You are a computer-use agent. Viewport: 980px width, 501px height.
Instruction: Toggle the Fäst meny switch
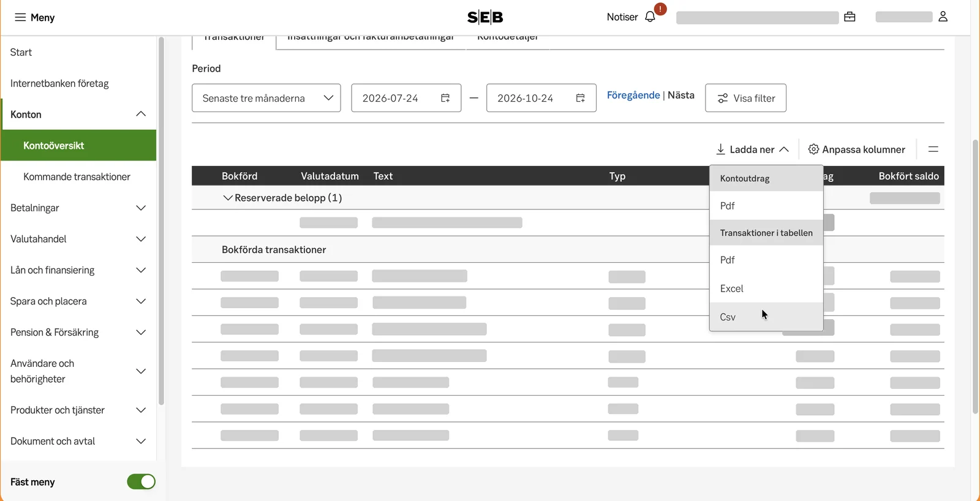[141, 482]
